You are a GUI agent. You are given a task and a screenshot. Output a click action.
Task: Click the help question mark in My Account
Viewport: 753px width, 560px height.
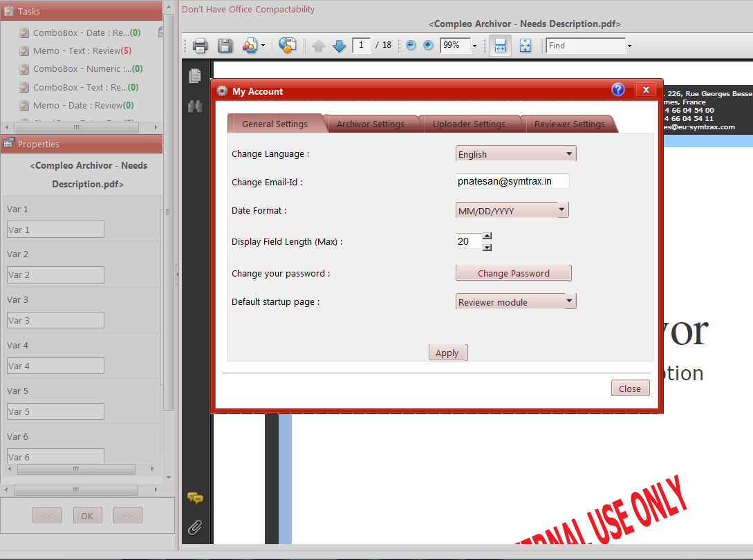point(618,89)
